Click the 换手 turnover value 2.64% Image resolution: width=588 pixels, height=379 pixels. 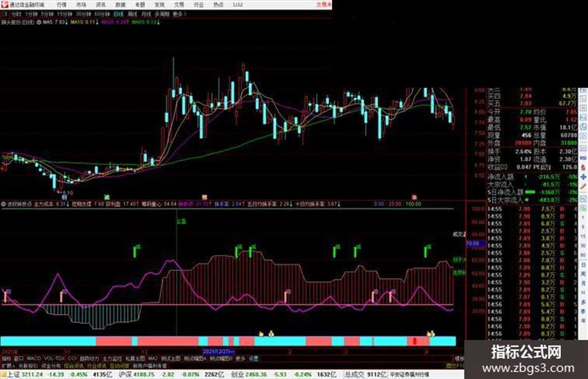click(523, 152)
